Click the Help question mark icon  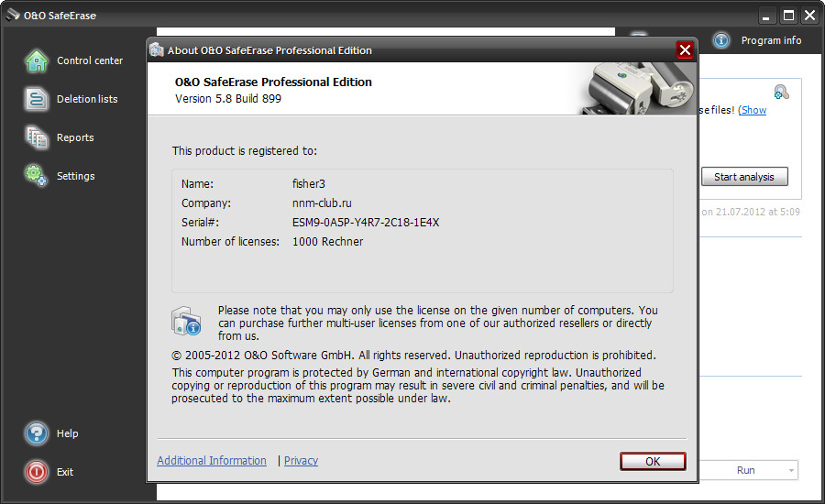36,433
